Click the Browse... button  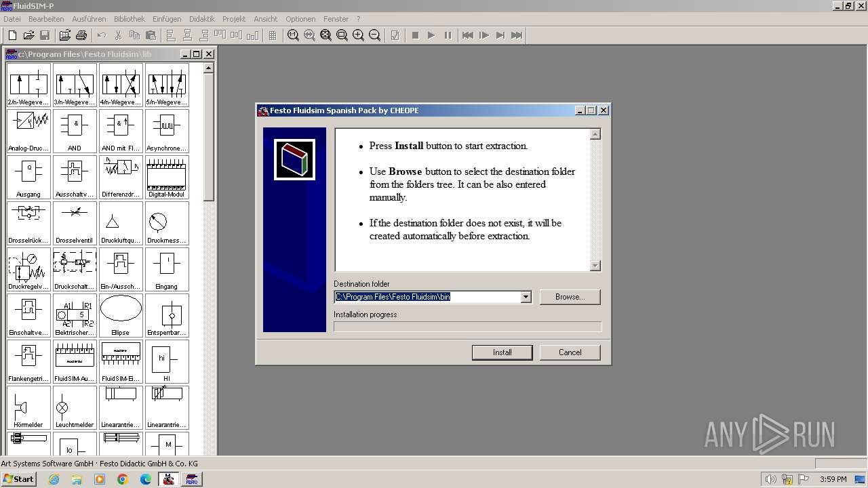pyautogui.click(x=570, y=297)
